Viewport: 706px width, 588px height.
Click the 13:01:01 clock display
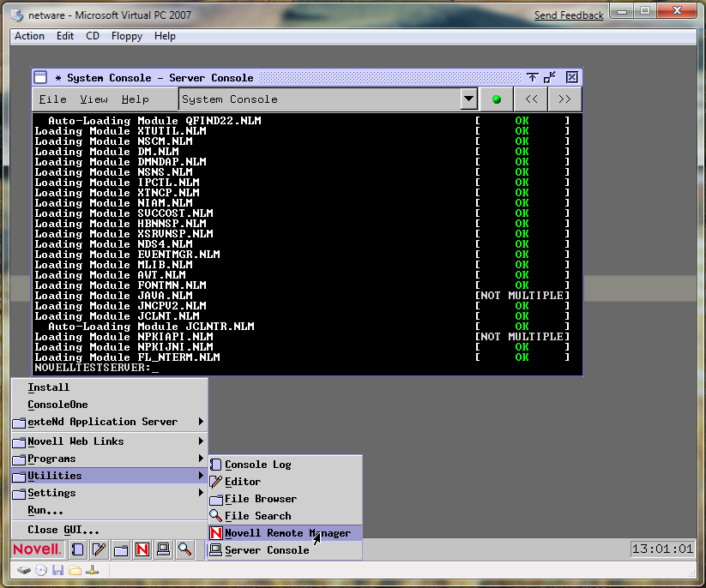(662, 549)
